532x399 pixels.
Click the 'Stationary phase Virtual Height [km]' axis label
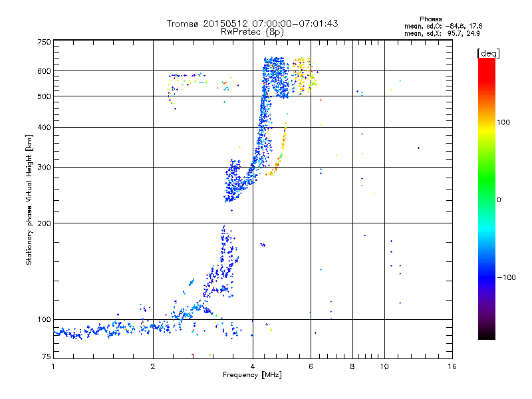[29, 200]
